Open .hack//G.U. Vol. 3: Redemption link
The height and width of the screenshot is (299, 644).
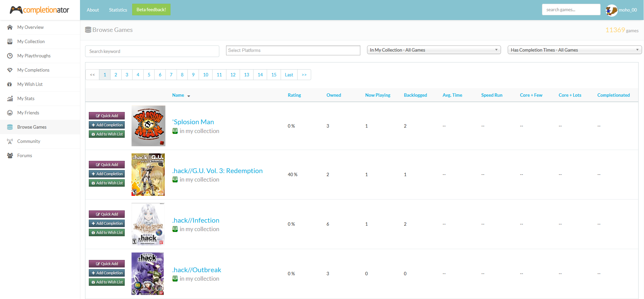pyautogui.click(x=217, y=171)
